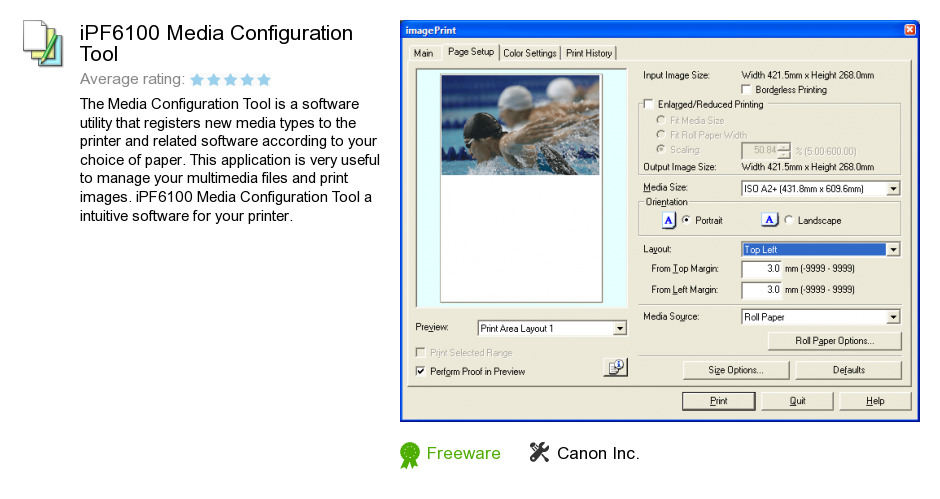Click the Portrait orientation page icon
Image resolution: width=940 pixels, height=499 pixels.
[668, 221]
